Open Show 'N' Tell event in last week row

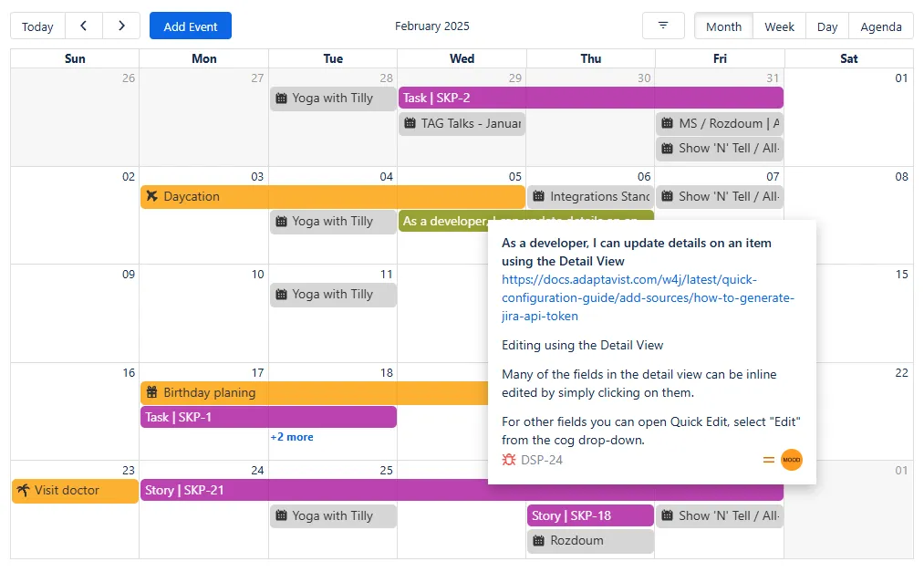(x=720, y=515)
